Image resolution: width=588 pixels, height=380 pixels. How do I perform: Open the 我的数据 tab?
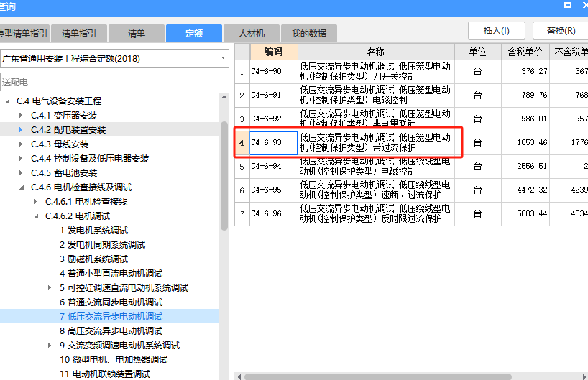(309, 34)
